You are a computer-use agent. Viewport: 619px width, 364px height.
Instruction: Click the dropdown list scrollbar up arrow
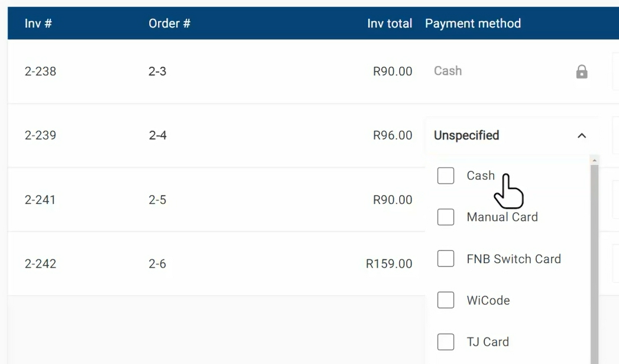coord(594,160)
